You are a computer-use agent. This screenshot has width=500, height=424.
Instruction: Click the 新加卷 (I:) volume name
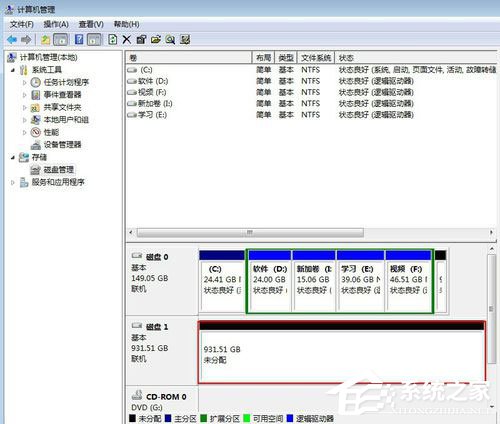[155, 104]
